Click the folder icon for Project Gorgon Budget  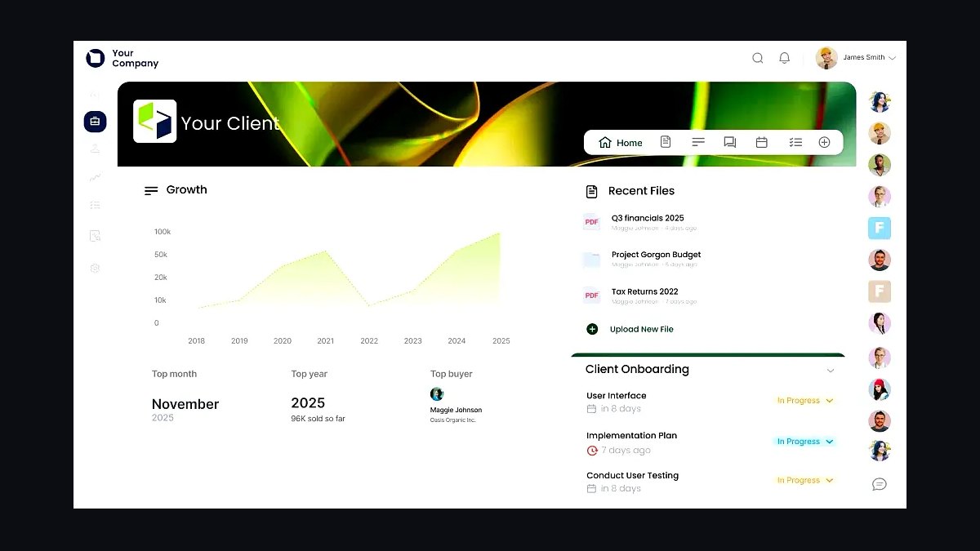(591, 259)
